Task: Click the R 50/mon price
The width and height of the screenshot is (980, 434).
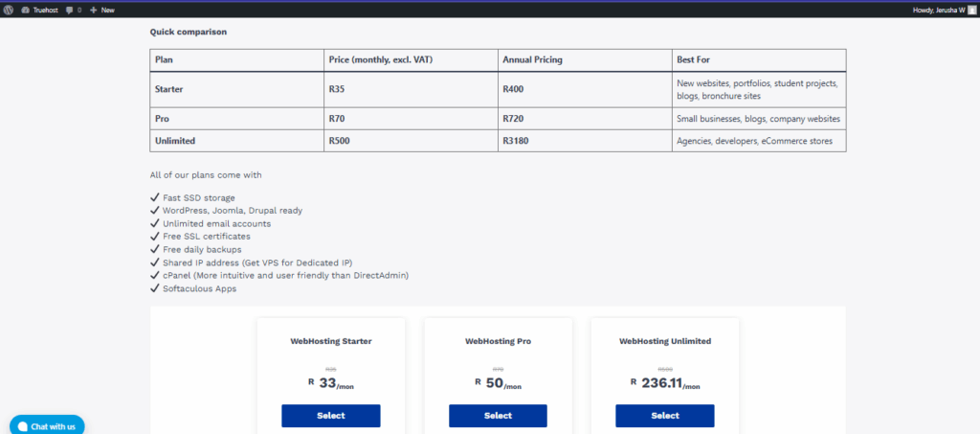Action: [498, 383]
